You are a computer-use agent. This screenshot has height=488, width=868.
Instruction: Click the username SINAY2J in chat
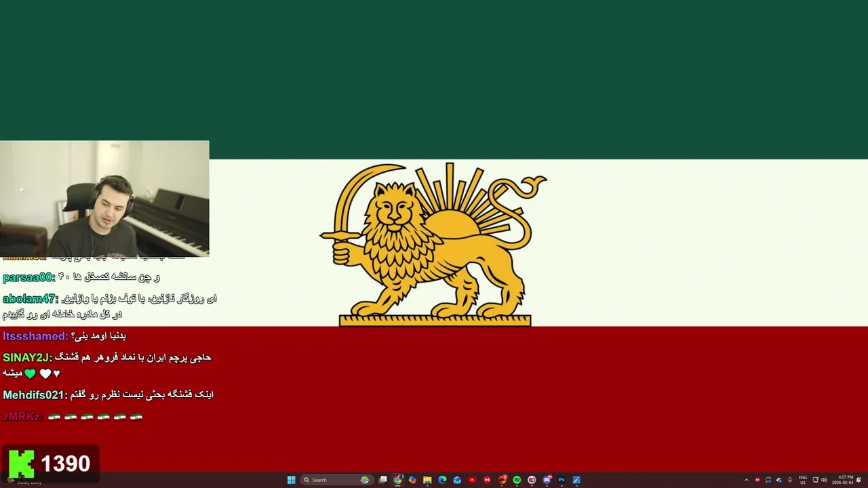26,357
